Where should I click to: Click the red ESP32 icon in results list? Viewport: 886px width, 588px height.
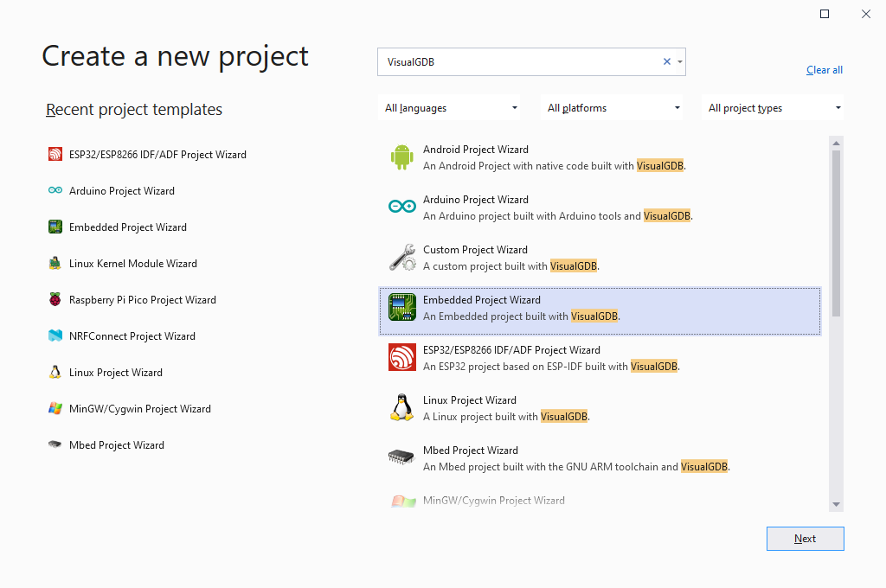[x=401, y=357]
